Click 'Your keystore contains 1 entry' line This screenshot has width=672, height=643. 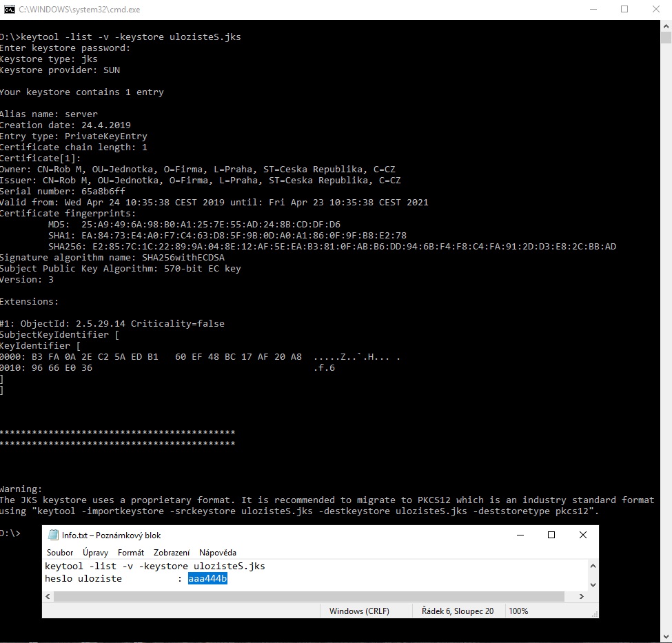(x=81, y=92)
